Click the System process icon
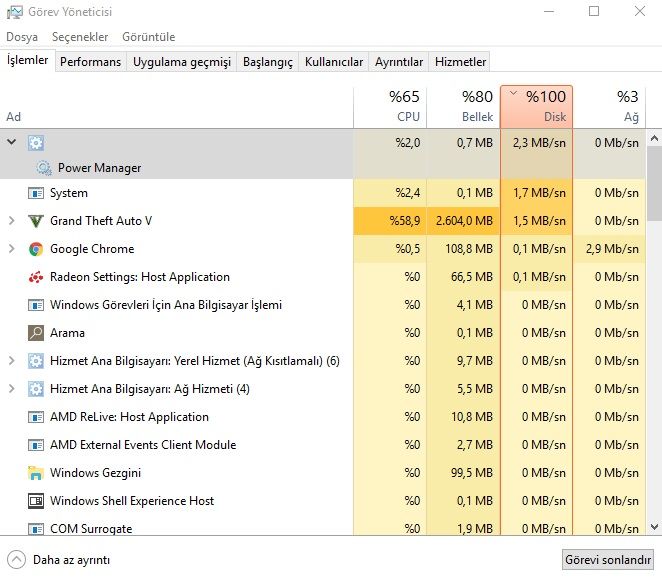This screenshot has width=662, height=584. click(36, 193)
